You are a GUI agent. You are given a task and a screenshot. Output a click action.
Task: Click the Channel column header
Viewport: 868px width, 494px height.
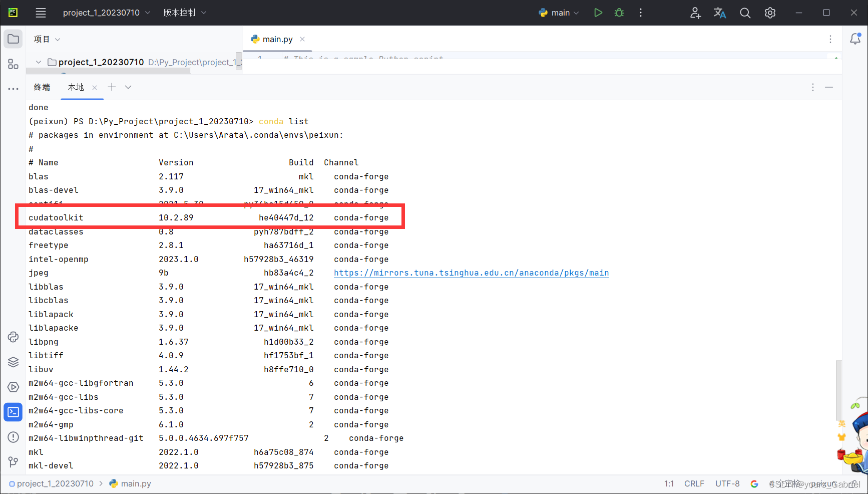tap(341, 163)
